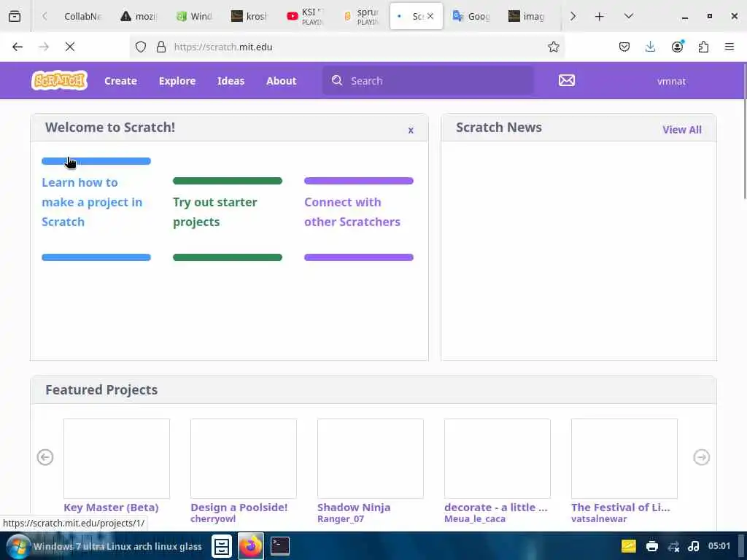Open the Firefox hamburger menu

point(729,47)
